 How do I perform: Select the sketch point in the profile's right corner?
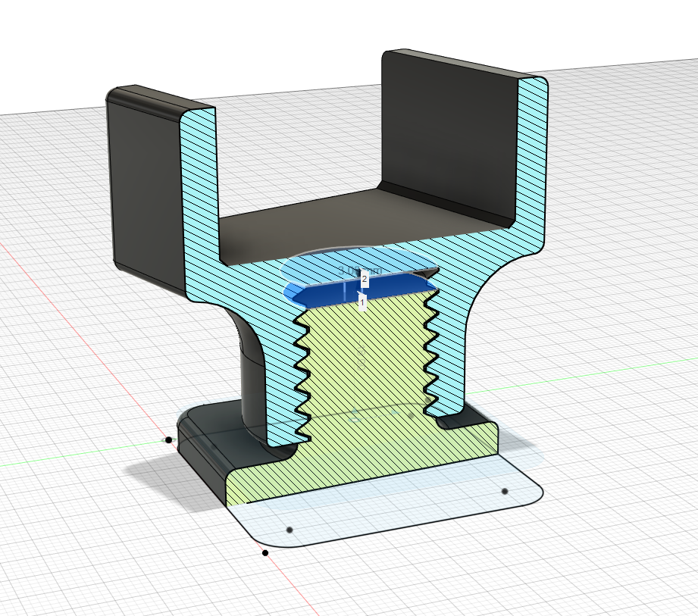[x=504, y=492]
